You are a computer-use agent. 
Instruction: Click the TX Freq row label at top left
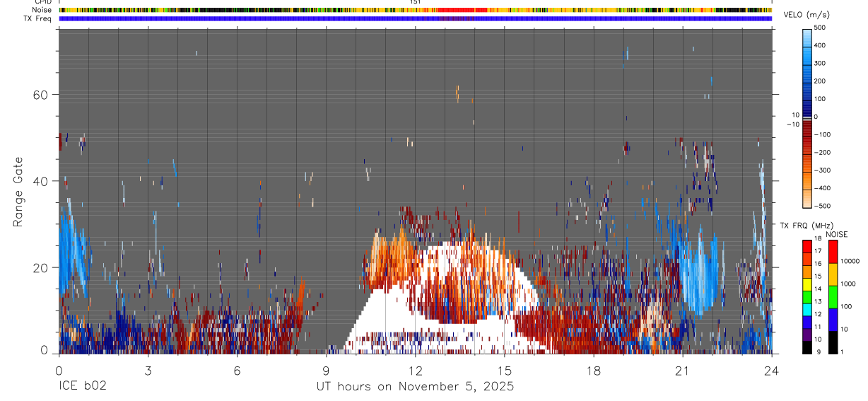pos(37,18)
